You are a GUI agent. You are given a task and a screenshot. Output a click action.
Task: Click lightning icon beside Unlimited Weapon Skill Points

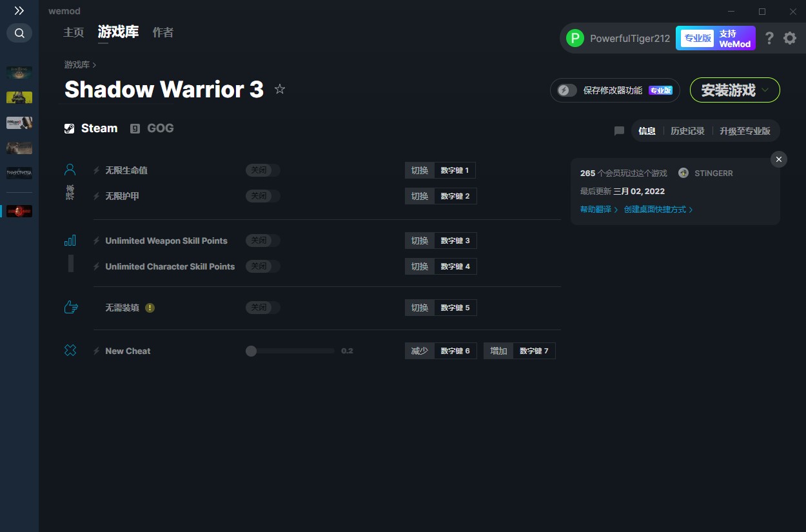click(x=97, y=241)
